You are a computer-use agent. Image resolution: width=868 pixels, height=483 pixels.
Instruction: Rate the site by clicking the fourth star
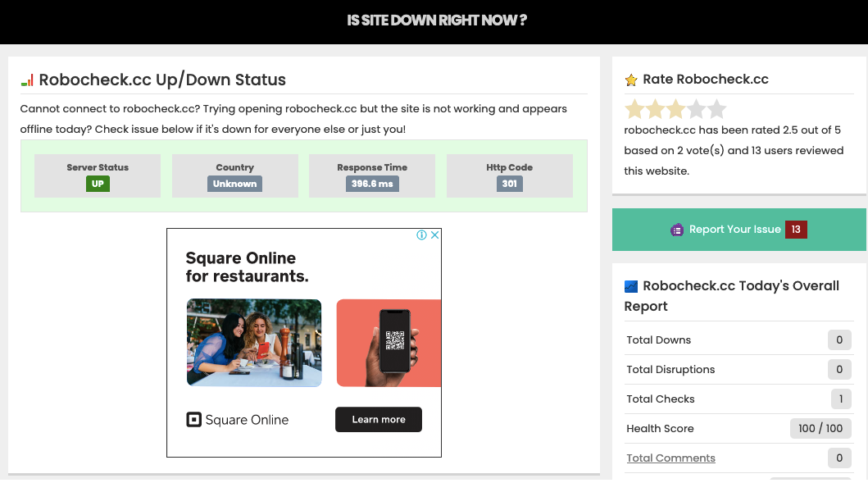(x=697, y=108)
